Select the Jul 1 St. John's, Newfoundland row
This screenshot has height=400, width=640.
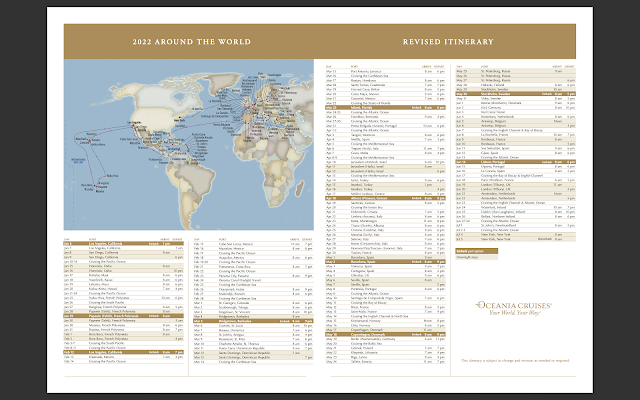coord(516,225)
